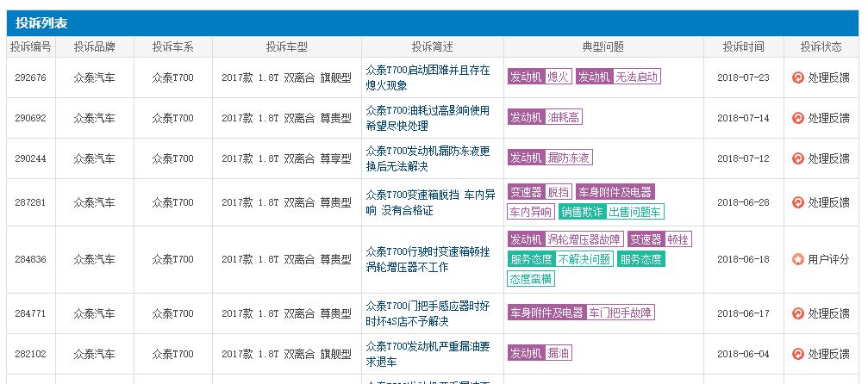Open complaint 众泰T700油耗过高影响使用
Screen dimensions: 868x384
click(x=428, y=118)
